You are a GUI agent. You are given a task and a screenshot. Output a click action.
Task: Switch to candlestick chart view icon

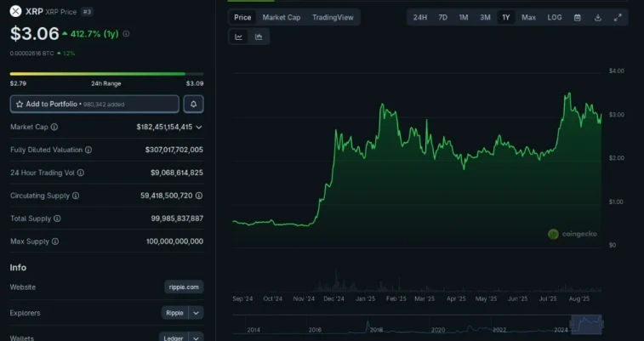(x=259, y=37)
